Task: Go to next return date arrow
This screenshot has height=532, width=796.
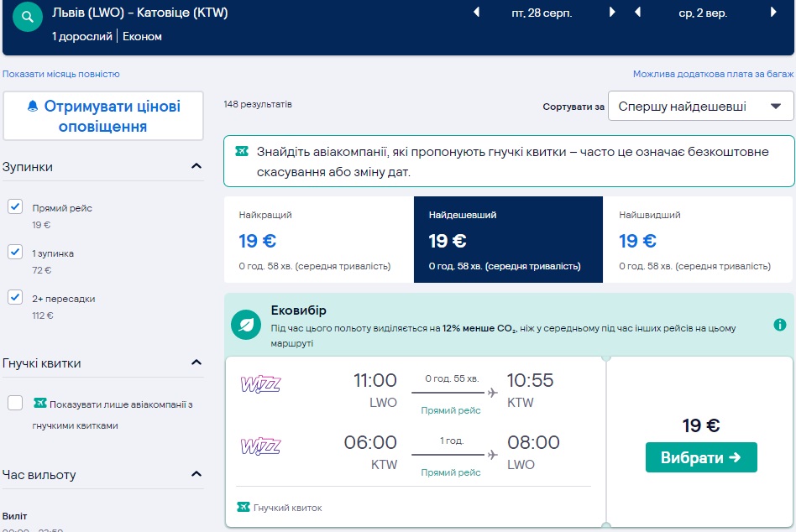Action: 773,13
